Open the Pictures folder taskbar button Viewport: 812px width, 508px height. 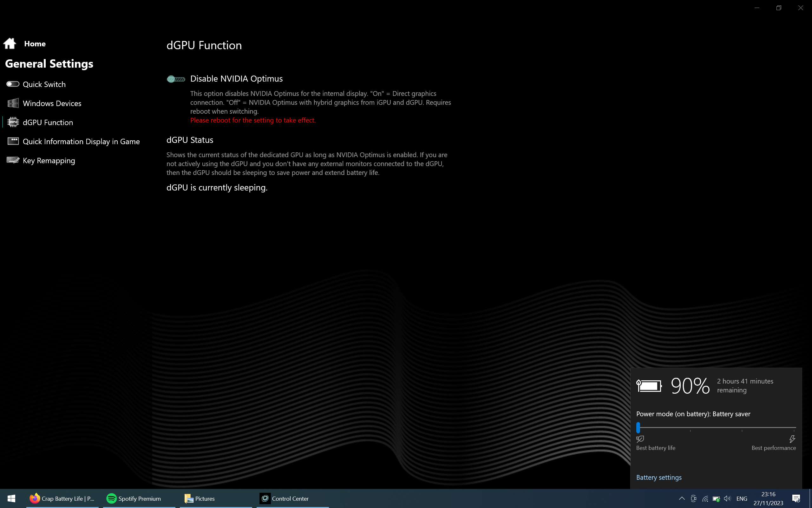(x=216, y=498)
